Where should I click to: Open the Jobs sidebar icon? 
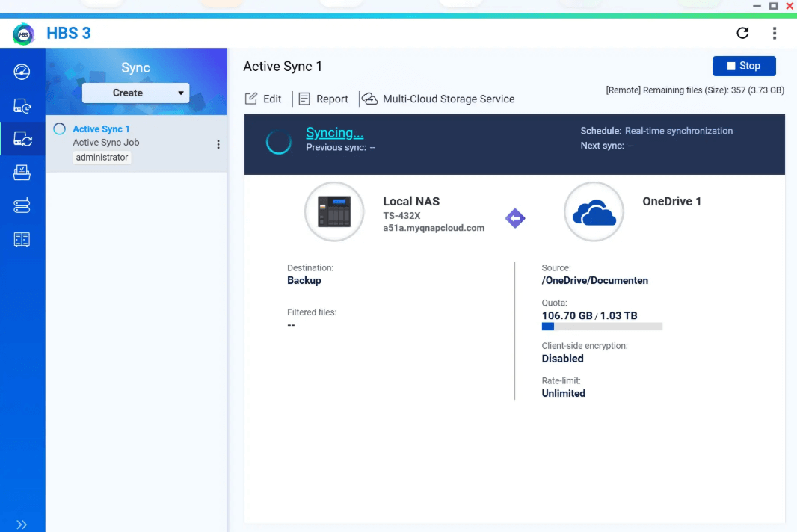pyautogui.click(x=22, y=173)
